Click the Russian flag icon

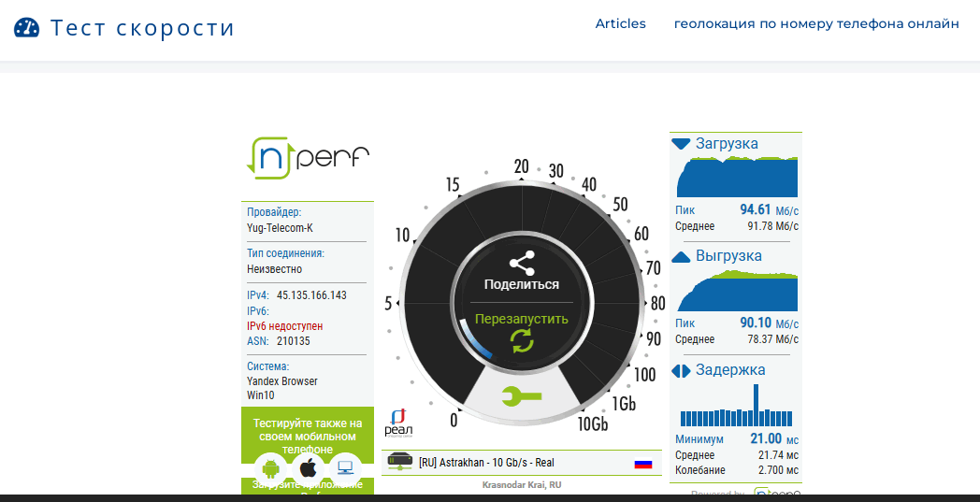pos(643,464)
